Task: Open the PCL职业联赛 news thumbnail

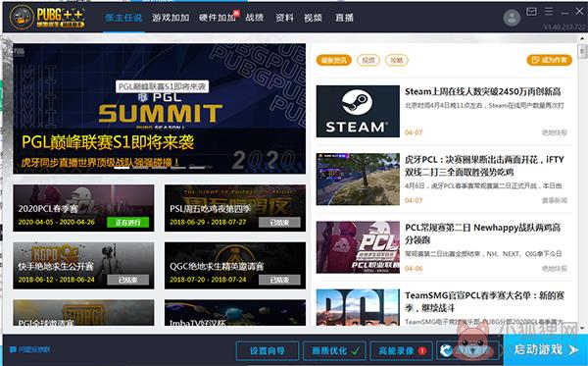Action: pos(358,247)
